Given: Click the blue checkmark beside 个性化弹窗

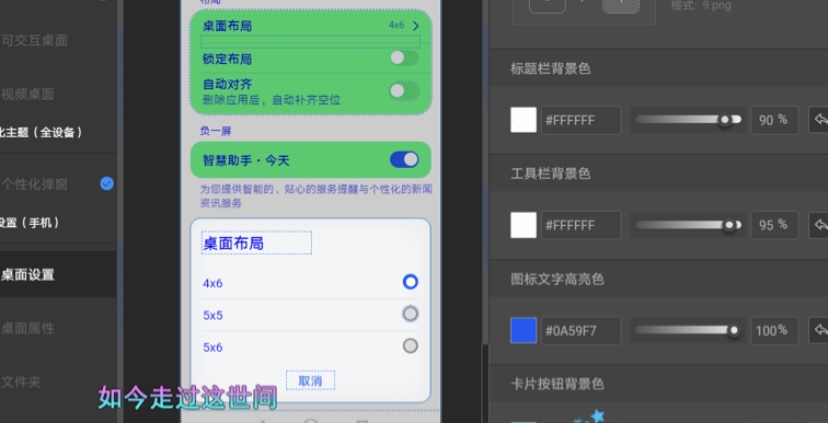Looking at the screenshot, I should [107, 183].
